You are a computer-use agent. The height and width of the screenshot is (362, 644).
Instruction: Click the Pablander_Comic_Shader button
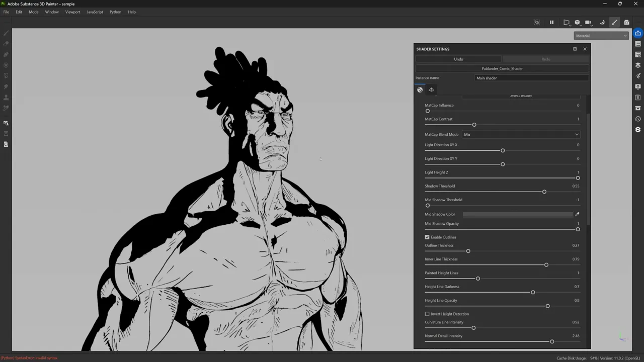click(502, 68)
